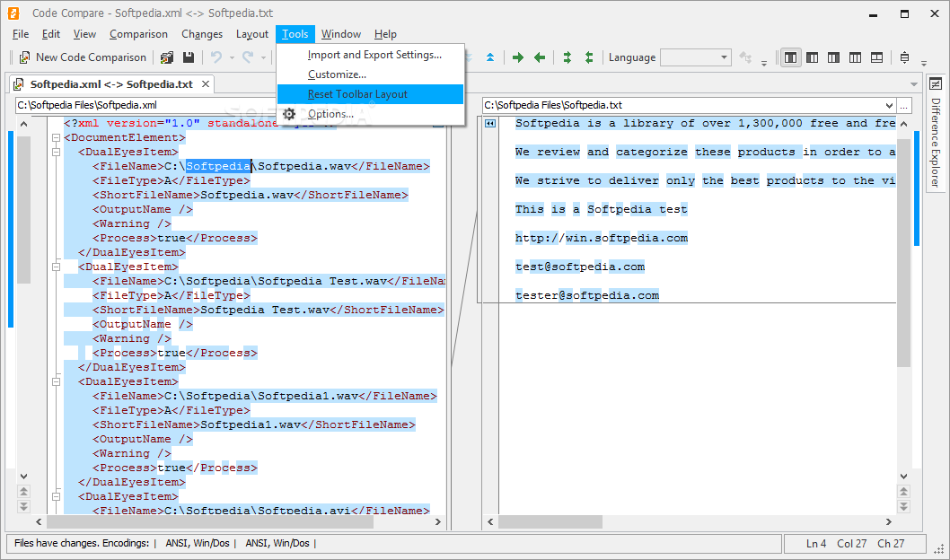Click right pane vertical scrollbar thumb
950x560 pixels.
click(904, 253)
